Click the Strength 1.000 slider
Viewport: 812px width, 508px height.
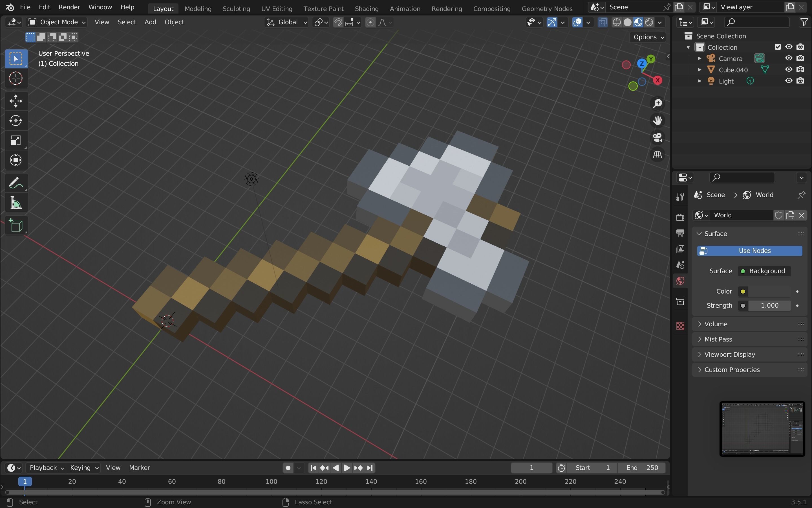769,306
